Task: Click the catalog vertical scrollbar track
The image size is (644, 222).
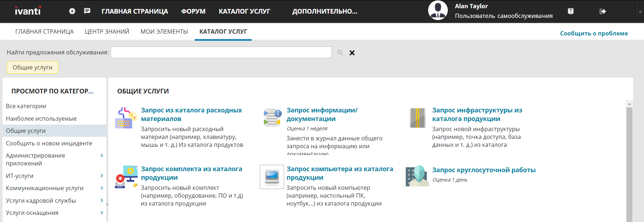Action: click(x=629, y=165)
